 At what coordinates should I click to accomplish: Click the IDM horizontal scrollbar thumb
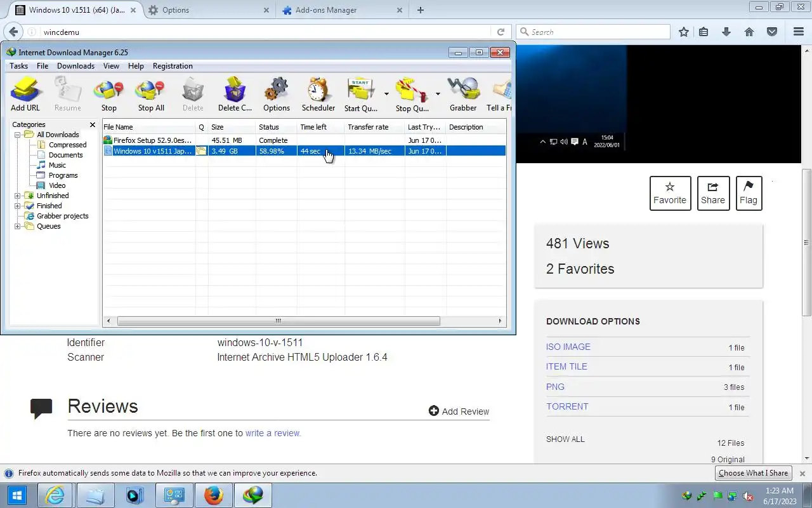tap(278, 321)
